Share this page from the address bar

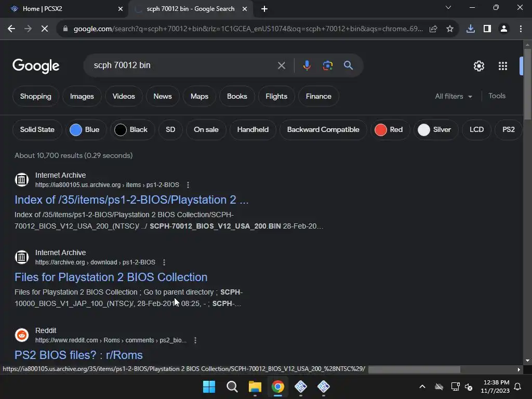click(x=433, y=29)
